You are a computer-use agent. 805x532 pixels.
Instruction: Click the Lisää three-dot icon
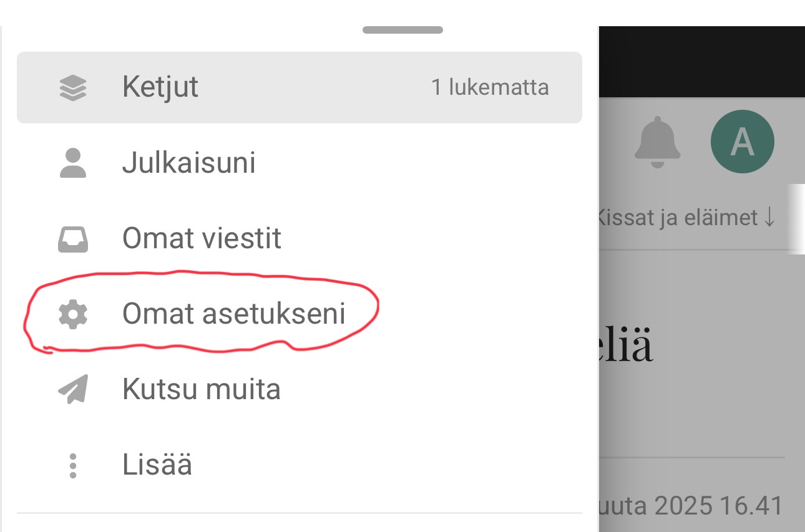coord(73,466)
